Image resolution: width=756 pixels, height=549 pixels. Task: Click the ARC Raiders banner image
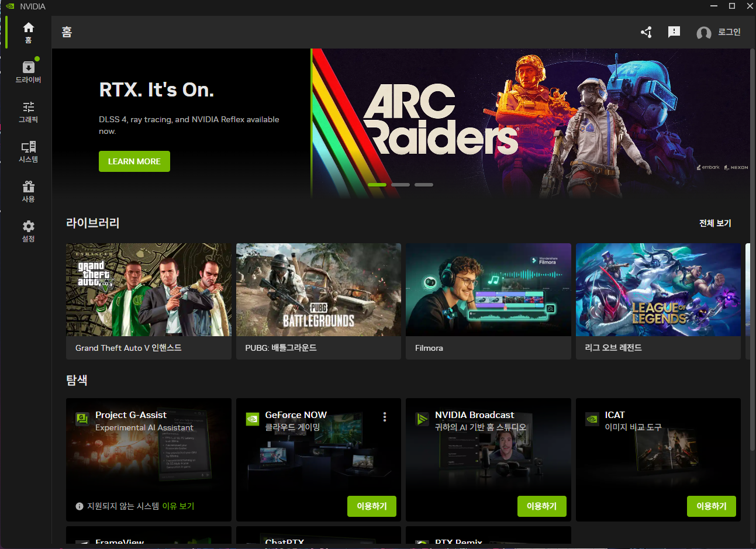530,123
